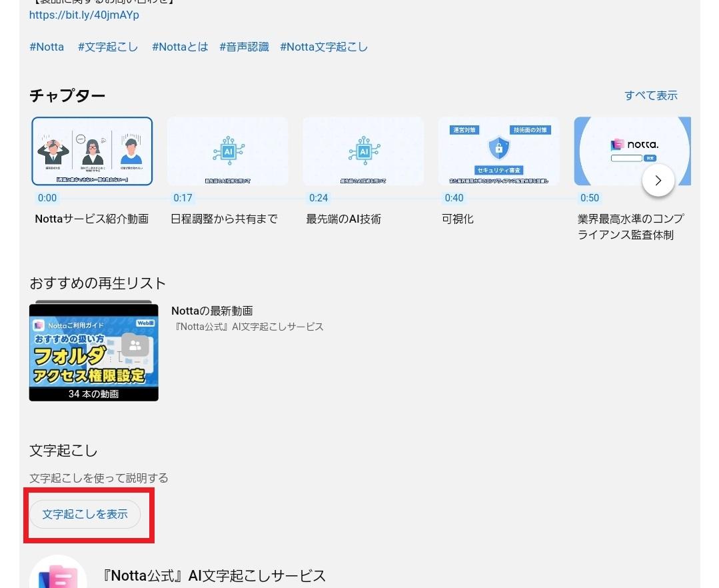This screenshot has height=588, width=719.
Task: Click the #音声認識 hashtag
Action: [244, 47]
